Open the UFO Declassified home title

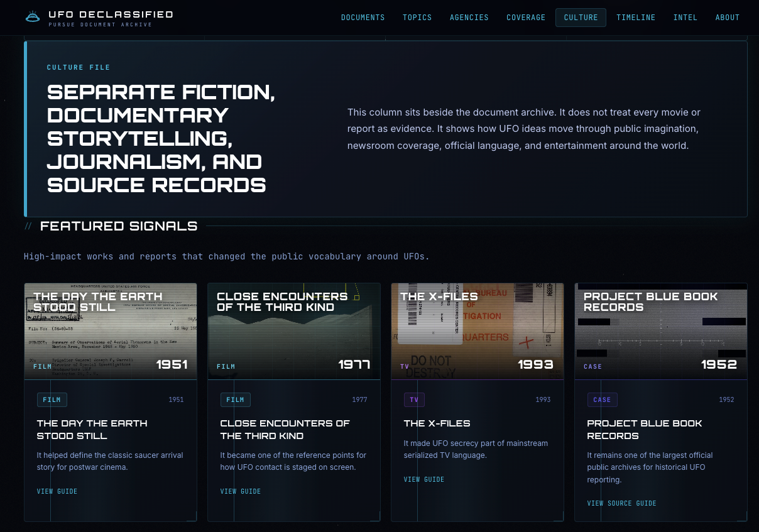click(111, 14)
